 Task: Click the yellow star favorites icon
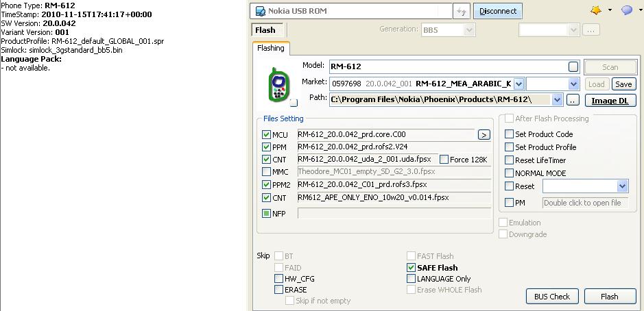[595, 10]
